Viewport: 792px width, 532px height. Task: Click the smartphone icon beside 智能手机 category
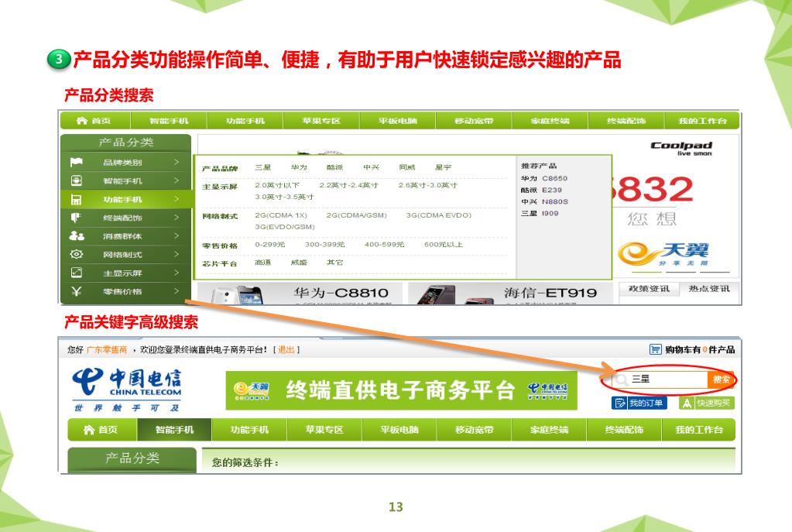pyautogui.click(x=77, y=180)
